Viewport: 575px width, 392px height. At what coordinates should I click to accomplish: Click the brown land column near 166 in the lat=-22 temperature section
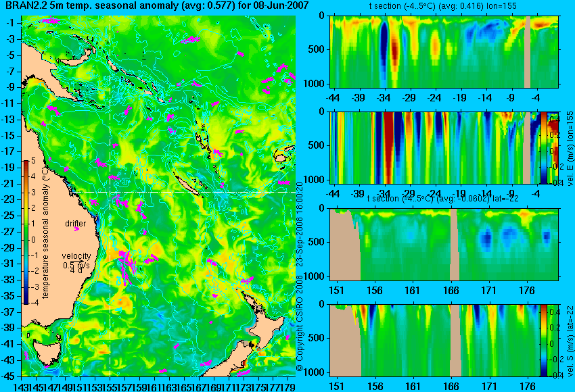tap(454, 245)
